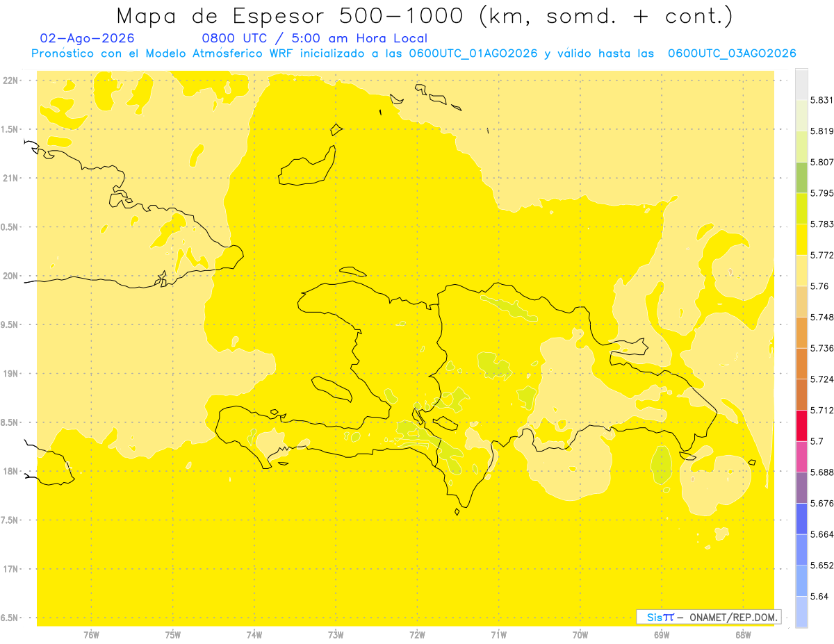Click the '0600UTC_01AGO2026' initialization timestamp

click(x=473, y=53)
